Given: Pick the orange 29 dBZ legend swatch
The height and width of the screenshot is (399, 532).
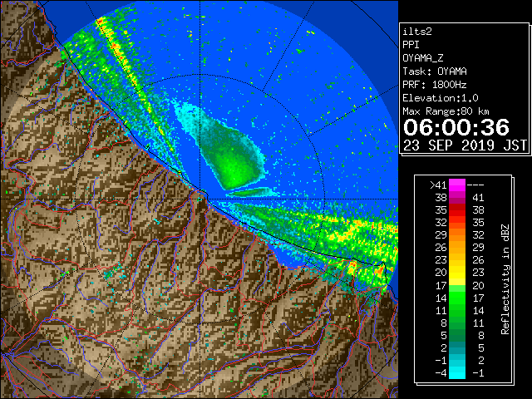Looking at the screenshot, I should click(457, 234).
